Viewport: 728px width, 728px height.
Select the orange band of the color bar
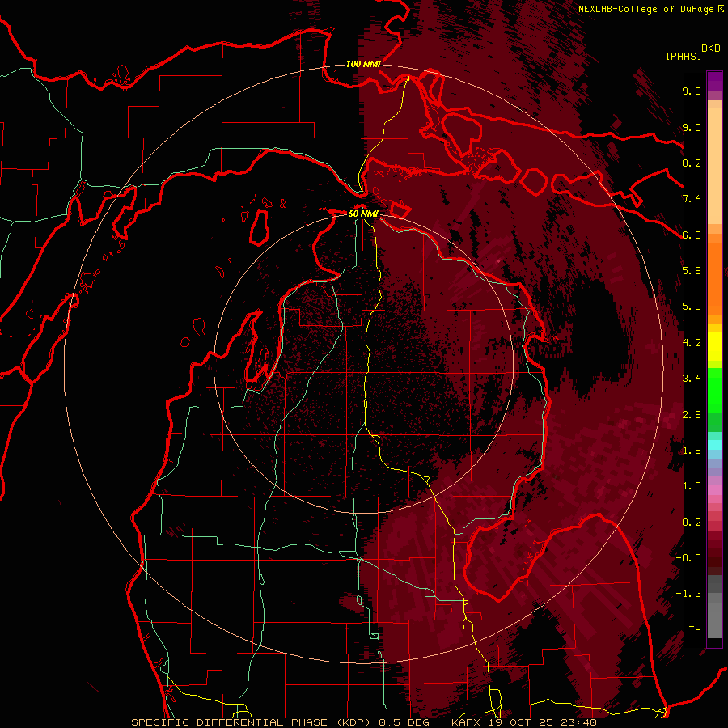click(x=714, y=280)
